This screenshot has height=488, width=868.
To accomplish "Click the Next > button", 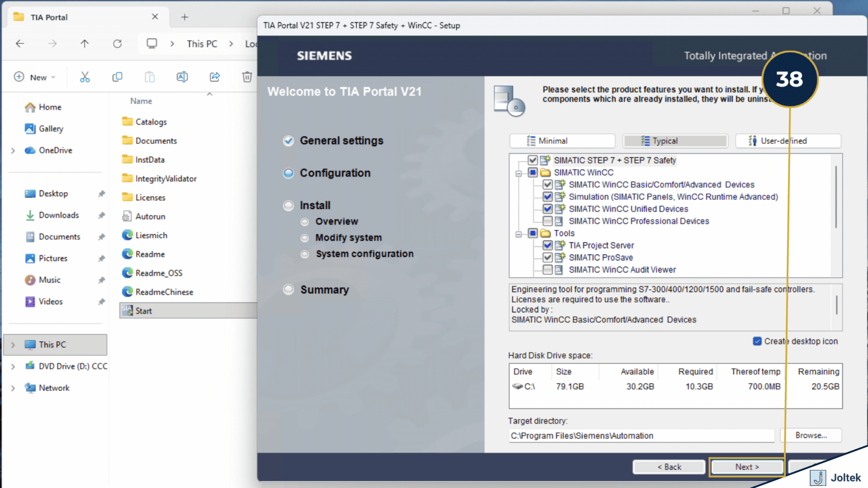I will point(747,467).
